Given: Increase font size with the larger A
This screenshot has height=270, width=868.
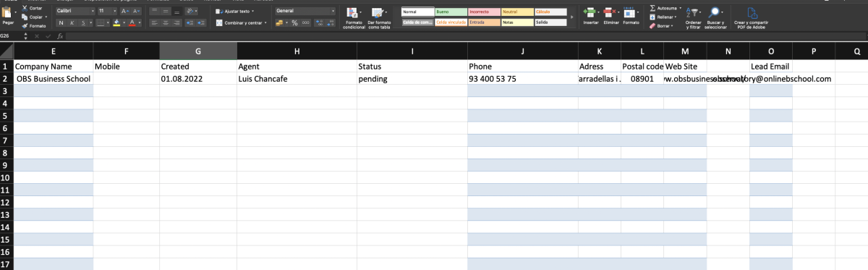Looking at the screenshot, I should [x=124, y=12].
